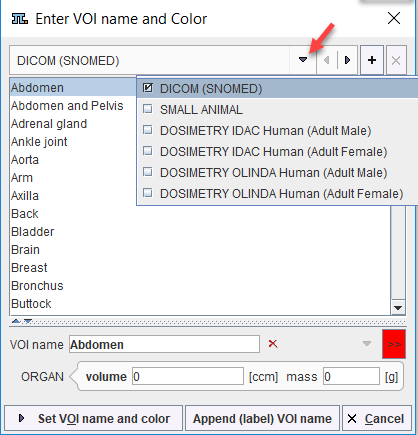The image size is (418, 435).
Task: Check the SMALL ANIMAL list option
Action: pyautogui.click(x=148, y=109)
